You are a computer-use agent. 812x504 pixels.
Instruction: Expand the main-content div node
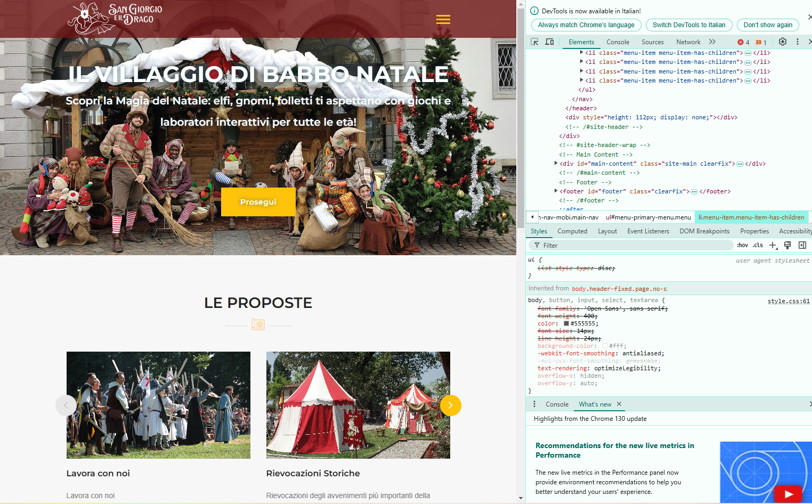(556, 164)
